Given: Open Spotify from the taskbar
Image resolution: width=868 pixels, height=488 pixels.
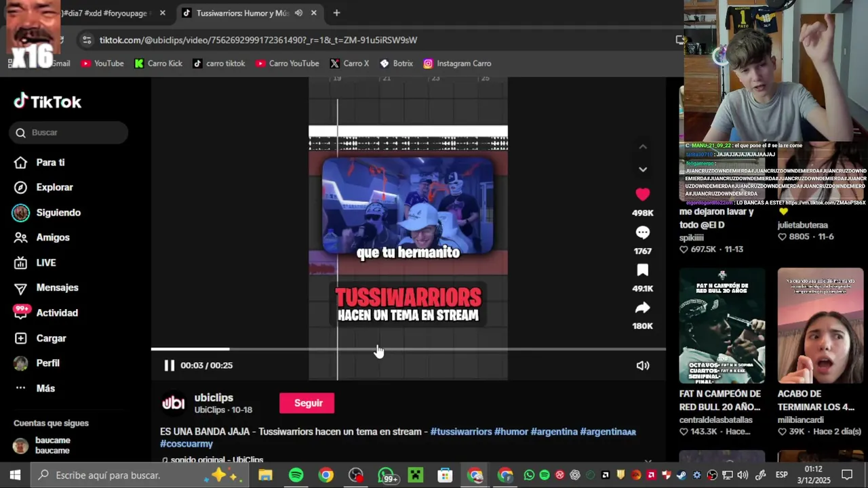Looking at the screenshot, I should (296, 475).
